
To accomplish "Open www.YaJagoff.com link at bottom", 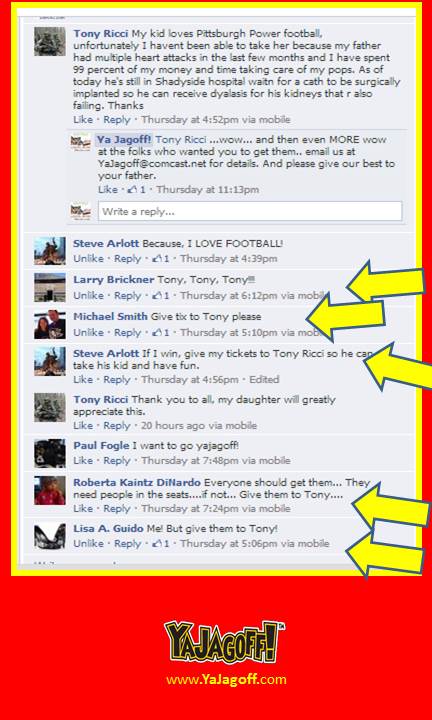I will pos(226,680).
